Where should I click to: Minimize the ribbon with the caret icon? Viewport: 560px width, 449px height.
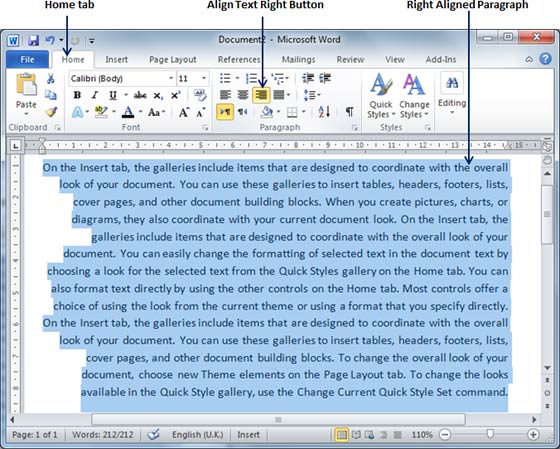(x=529, y=59)
